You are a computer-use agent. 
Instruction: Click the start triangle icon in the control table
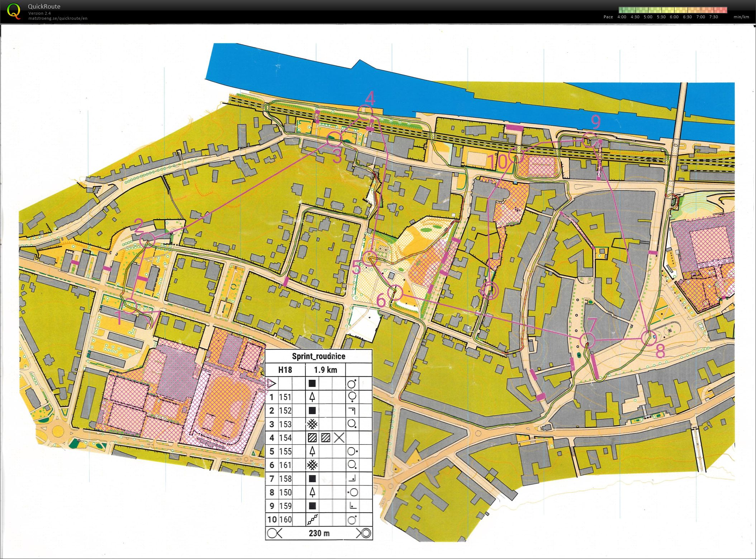pos(271,384)
